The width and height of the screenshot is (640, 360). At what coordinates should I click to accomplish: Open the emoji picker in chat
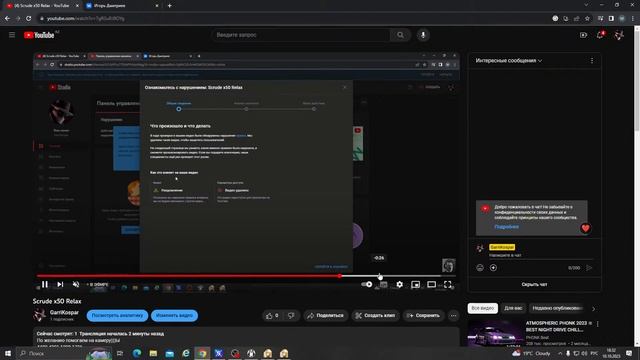click(480, 268)
